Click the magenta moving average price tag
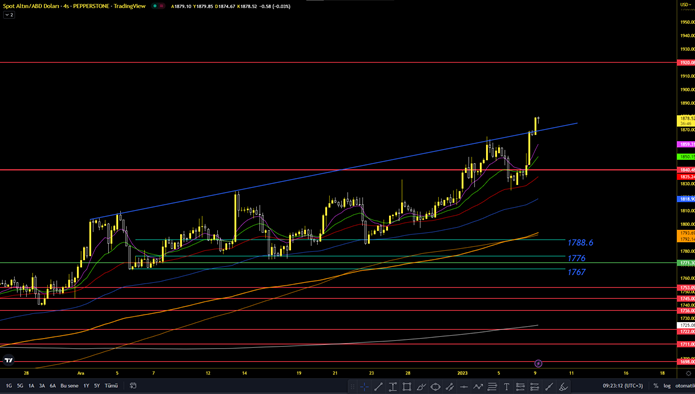Image resolution: width=695 pixels, height=394 pixels. 686,144
